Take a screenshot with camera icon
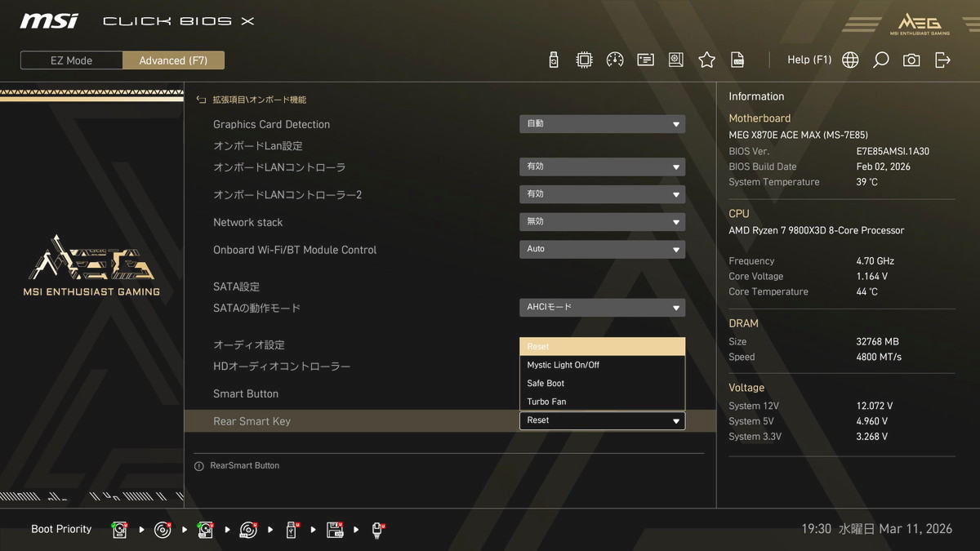The height and width of the screenshot is (551, 980). (x=911, y=60)
